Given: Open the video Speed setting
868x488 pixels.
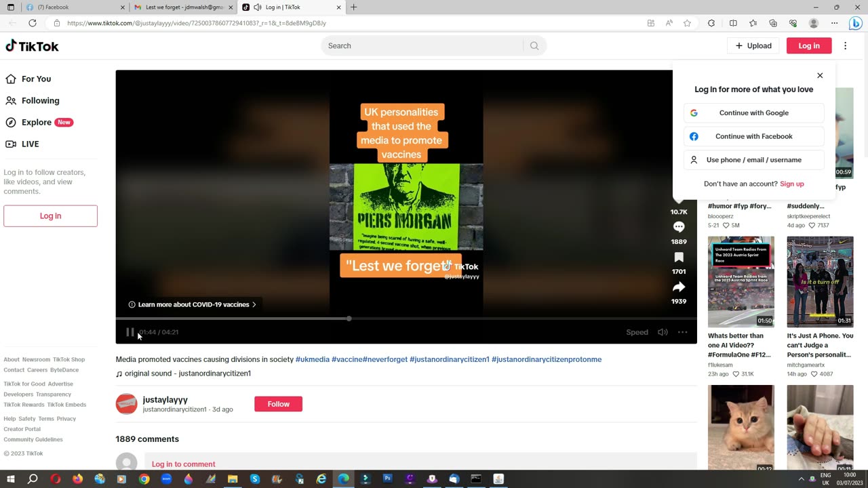Looking at the screenshot, I should pos(637,332).
